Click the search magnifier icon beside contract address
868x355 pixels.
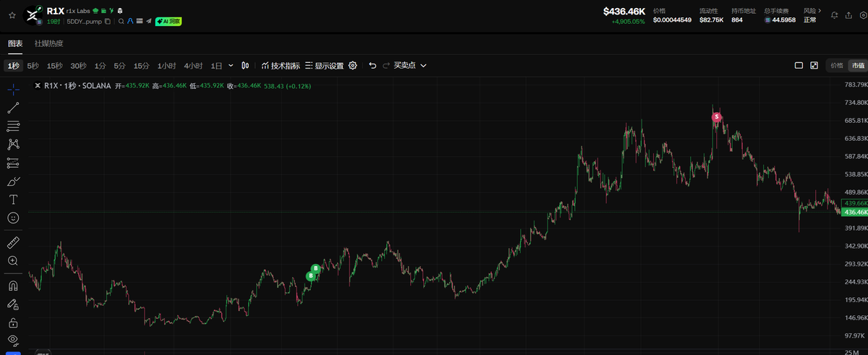point(122,22)
